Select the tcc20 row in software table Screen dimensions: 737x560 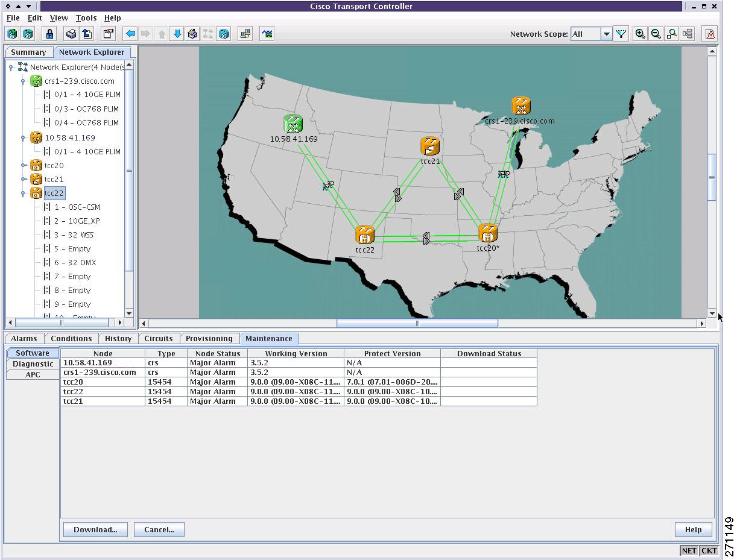pos(299,382)
